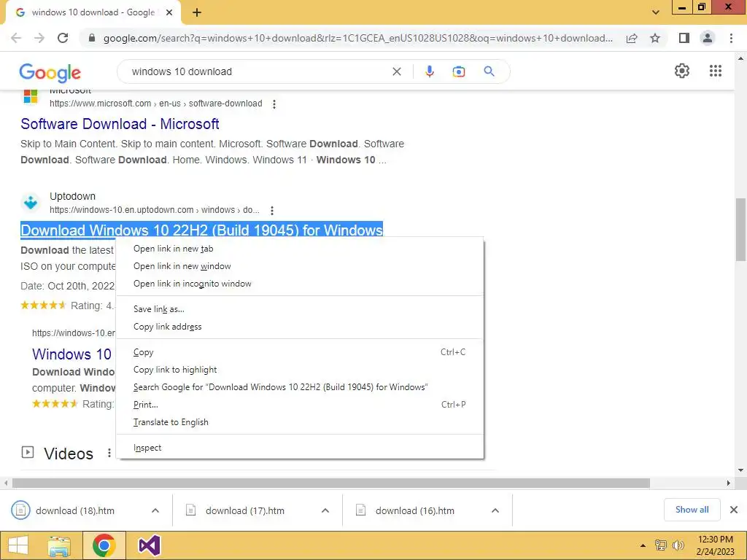Open File Explorer from taskbar

(x=58, y=545)
